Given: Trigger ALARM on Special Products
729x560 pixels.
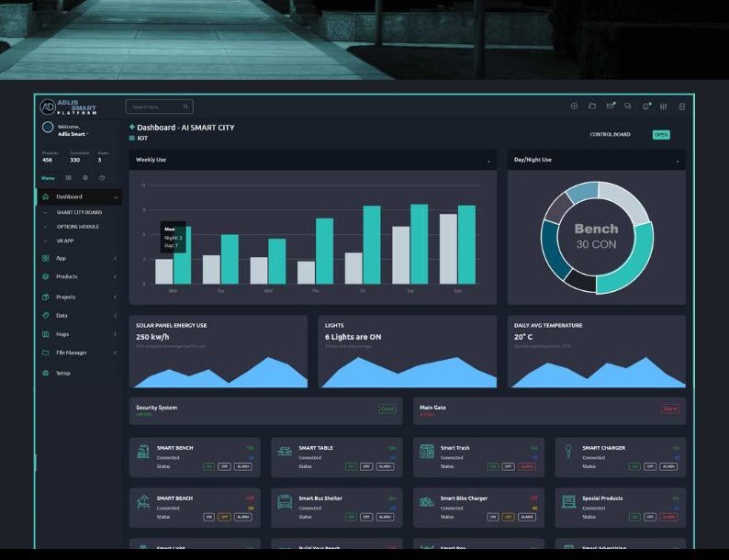Looking at the screenshot, I should [x=668, y=517].
